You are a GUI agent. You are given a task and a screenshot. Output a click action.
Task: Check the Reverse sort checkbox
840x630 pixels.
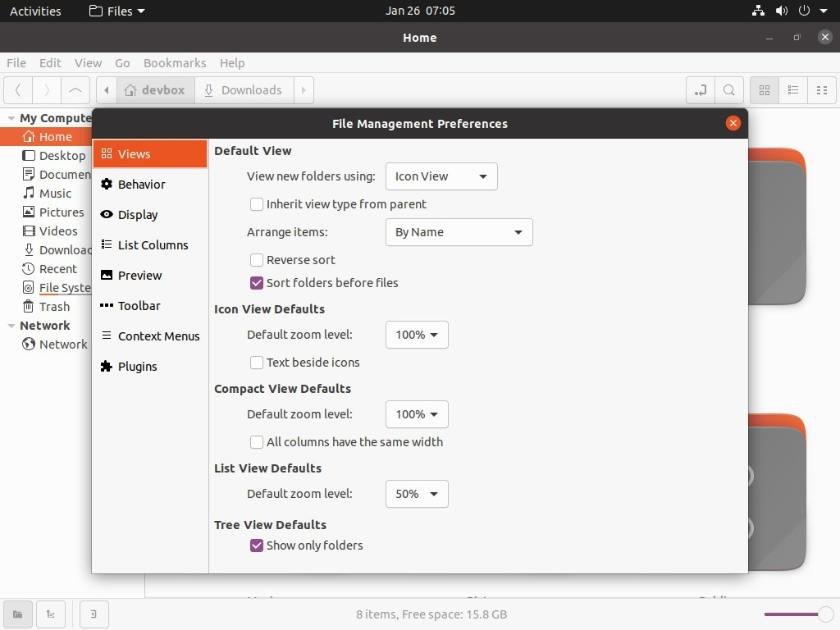point(257,260)
